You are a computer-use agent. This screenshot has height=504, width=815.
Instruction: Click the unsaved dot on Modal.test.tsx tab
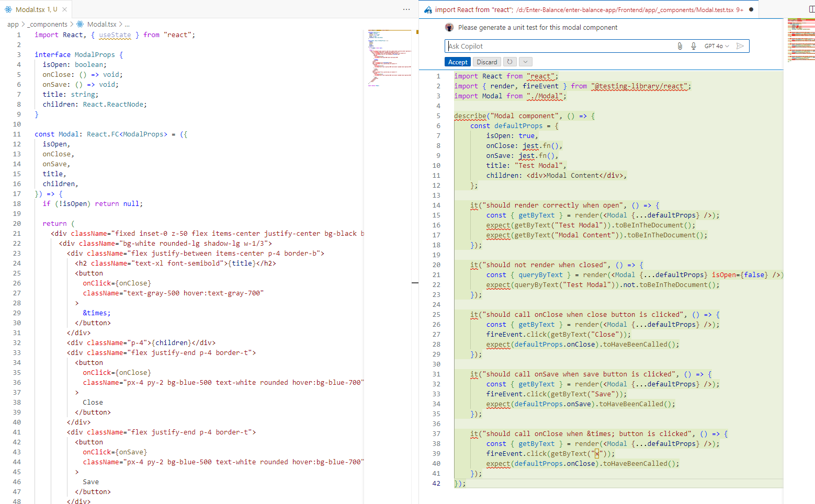(751, 9)
